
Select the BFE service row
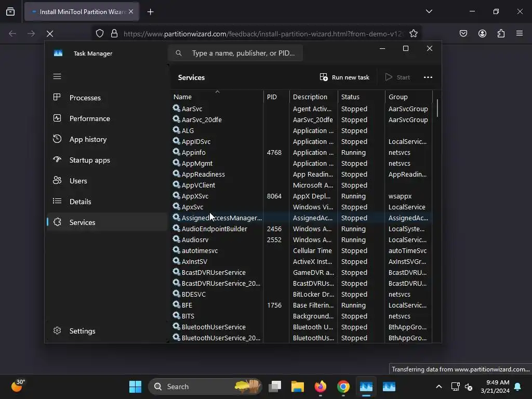[x=301, y=305]
